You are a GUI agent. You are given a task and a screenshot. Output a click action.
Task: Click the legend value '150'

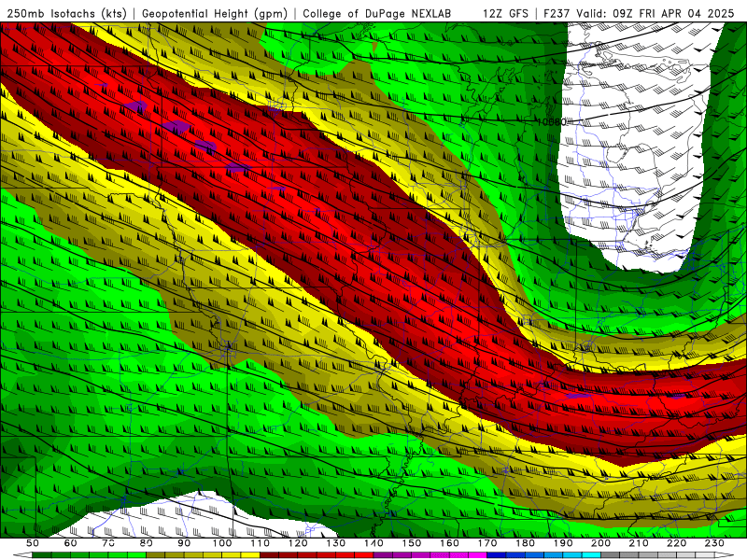tap(411, 543)
